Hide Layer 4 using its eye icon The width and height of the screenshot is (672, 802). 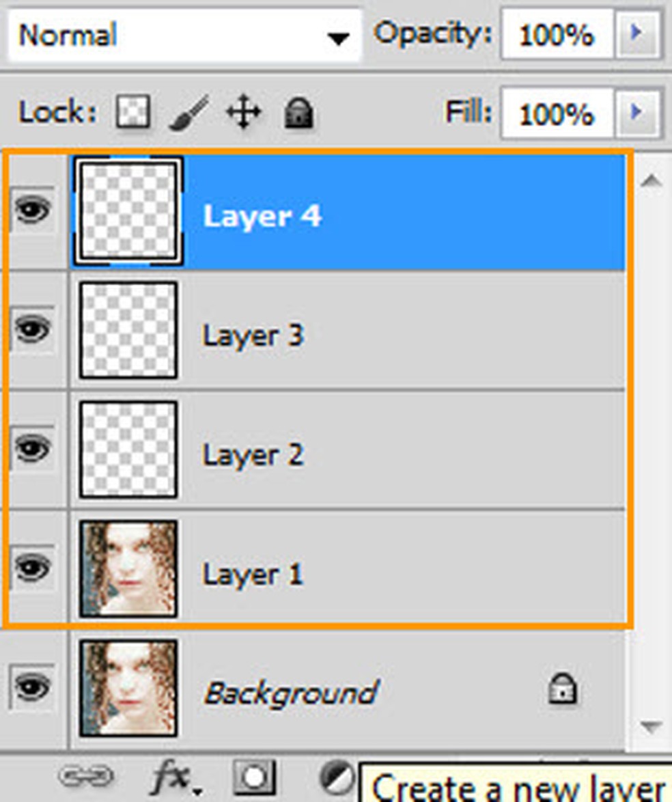tap(33, 210)
